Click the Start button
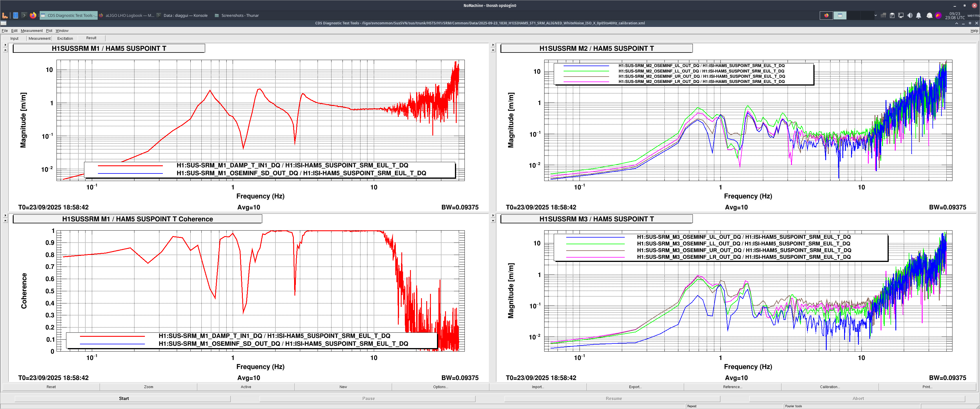This screenshot has height=409, width=980. tap(124, 398)
